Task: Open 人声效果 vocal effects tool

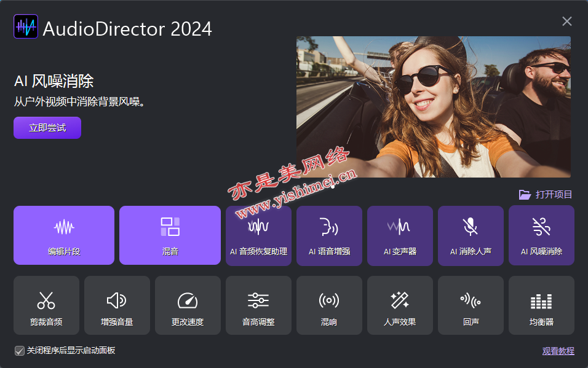Action: click(x=400, y=305)
